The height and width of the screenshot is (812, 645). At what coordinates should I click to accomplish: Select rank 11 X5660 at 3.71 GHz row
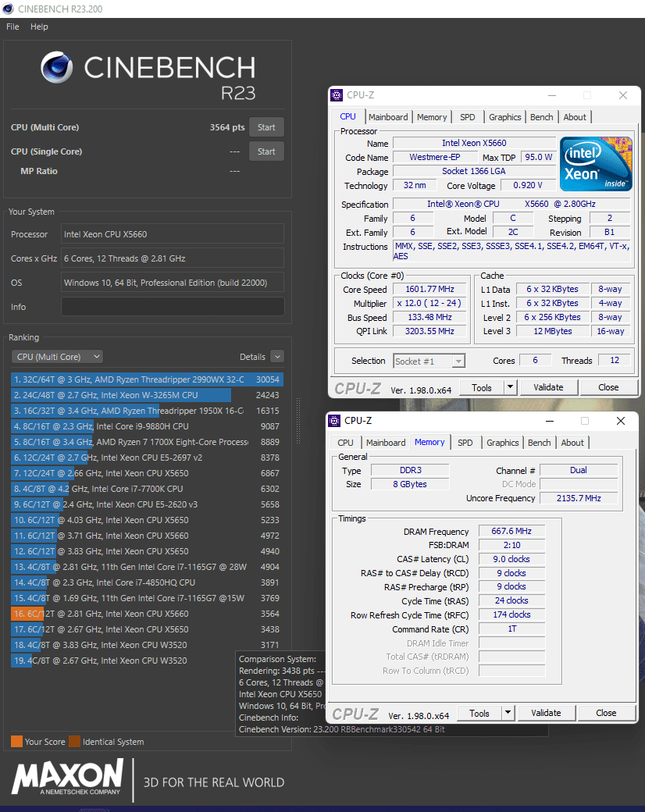click(x=147, y=536)
